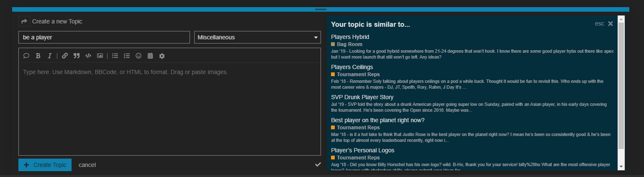
Task: Insert a hyperlink using link icon
Action: click(65, 56)
